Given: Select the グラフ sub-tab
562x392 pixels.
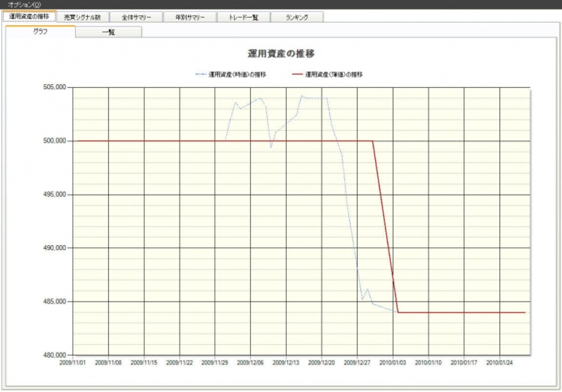Looking at the screenshot, I should (x=40, y=31).
